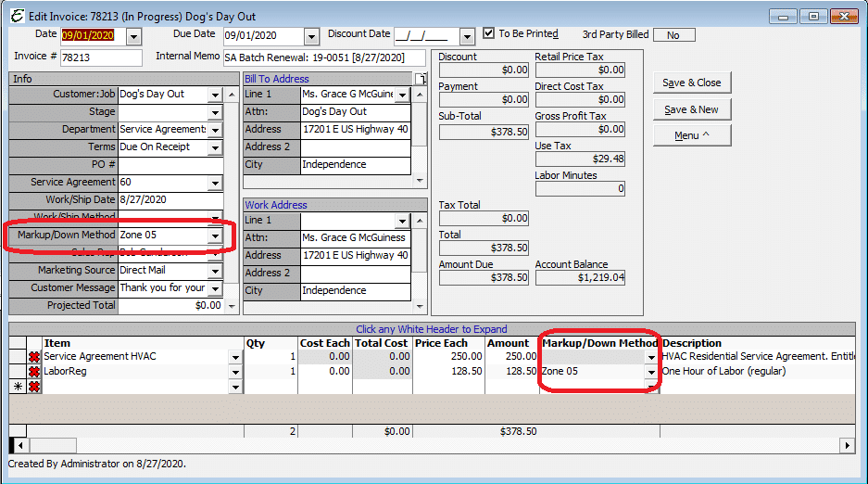Click the PO # field
The image size is (868, 484).
(170, 165)
